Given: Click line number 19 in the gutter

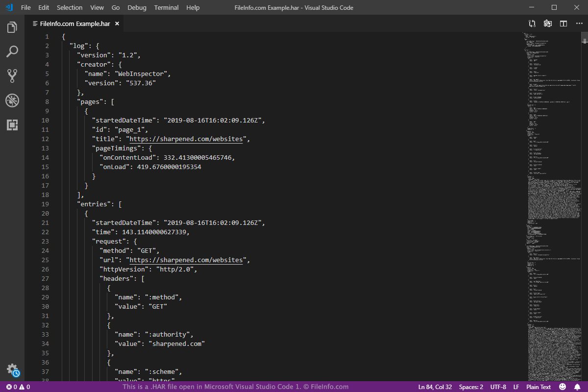Looking at the screenshot, I should (x=45, y=204).
